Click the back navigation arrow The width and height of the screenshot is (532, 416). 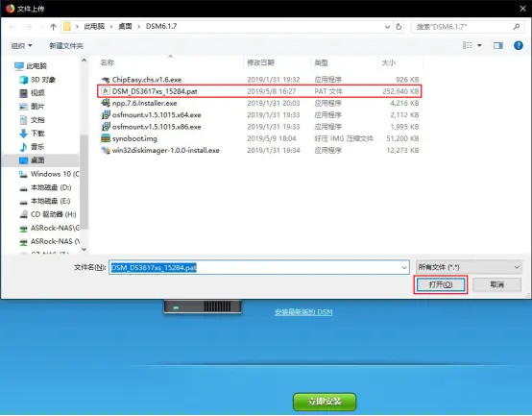point(12,27)
